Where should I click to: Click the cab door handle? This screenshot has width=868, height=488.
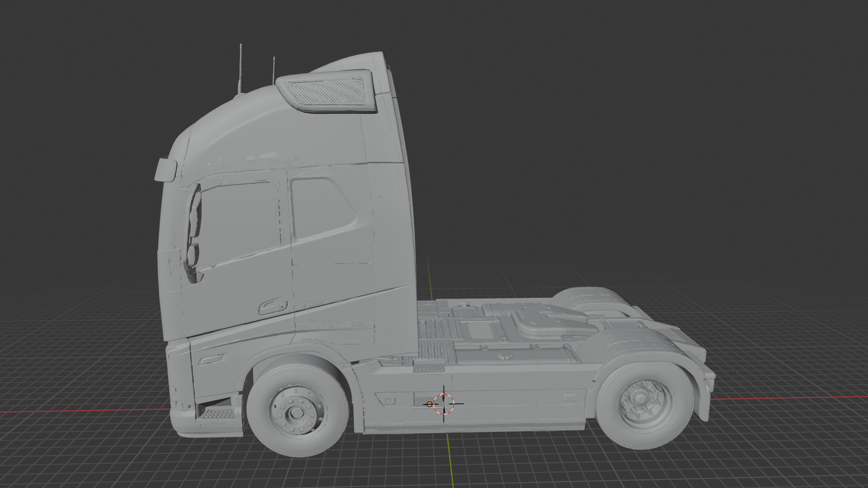(x=273, y=307)
